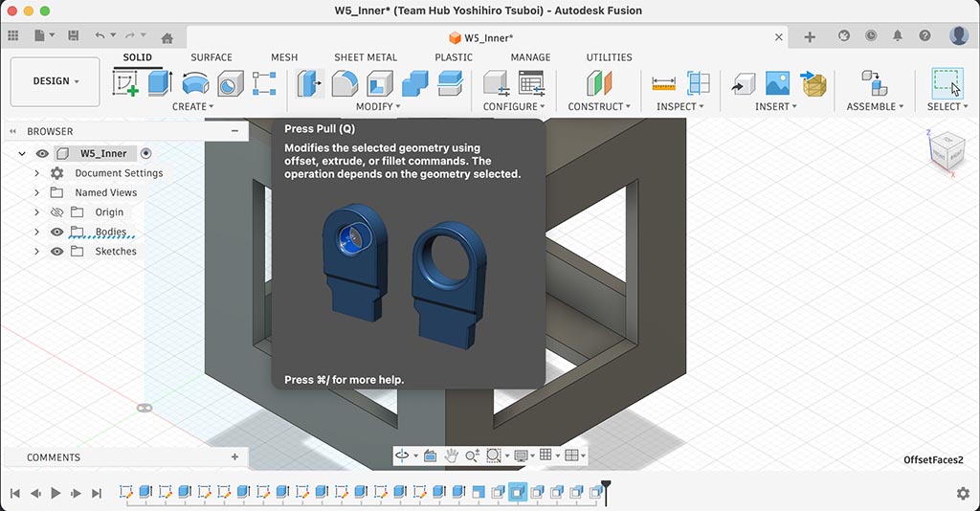Hide the Sketches folder
The image size is (980, 511).
[56, 251]
